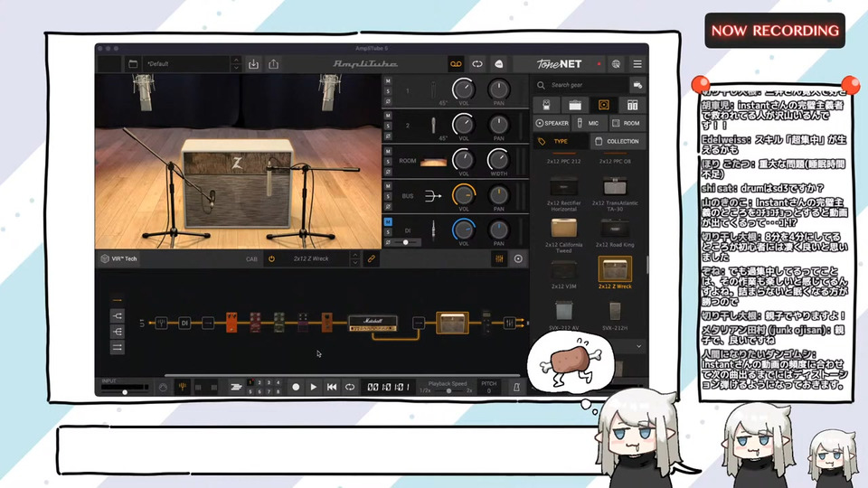
Task: Toggle loop playback button in transport
Action: 350,388
